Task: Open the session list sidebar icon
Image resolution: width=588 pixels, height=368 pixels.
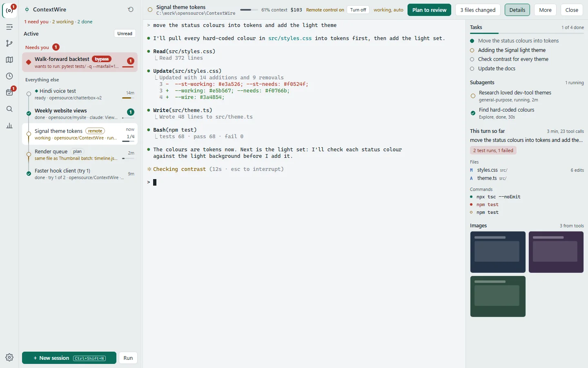Action: (9, 27)
